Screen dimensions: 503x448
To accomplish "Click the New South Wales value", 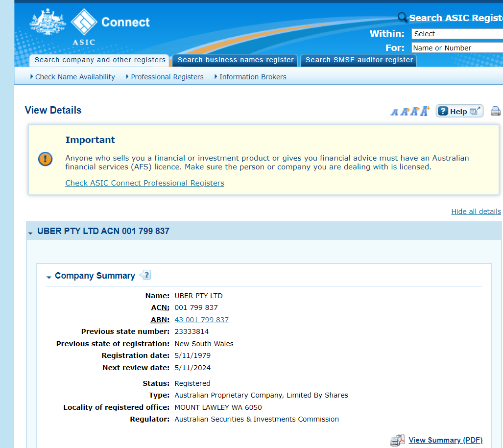I will click(204, 344).
